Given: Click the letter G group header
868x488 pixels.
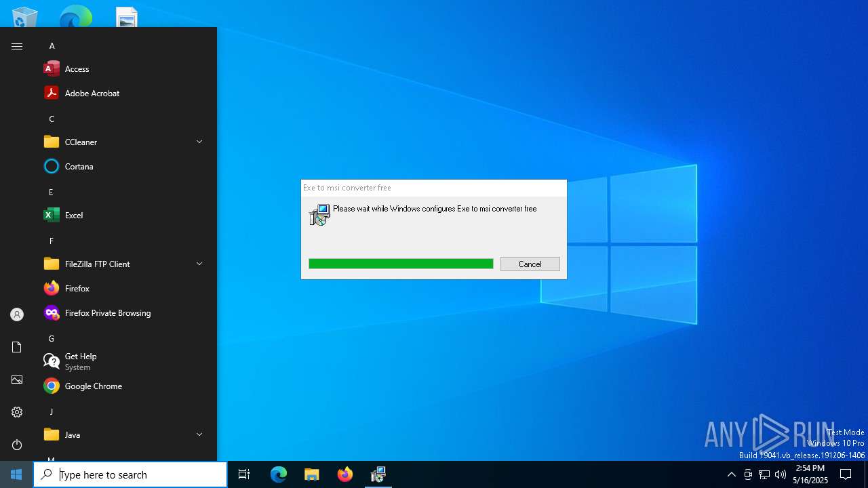Looking at the screenshot, I should [51, 339].
